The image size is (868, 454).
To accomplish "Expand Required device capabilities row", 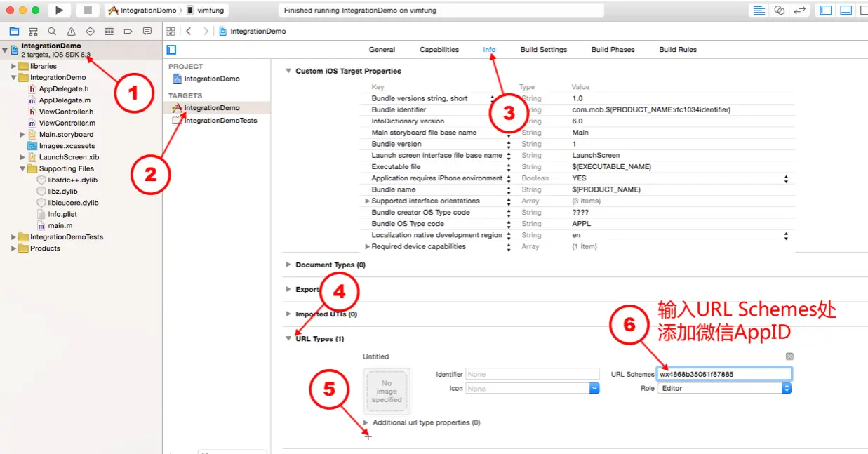I will (367, 246).
